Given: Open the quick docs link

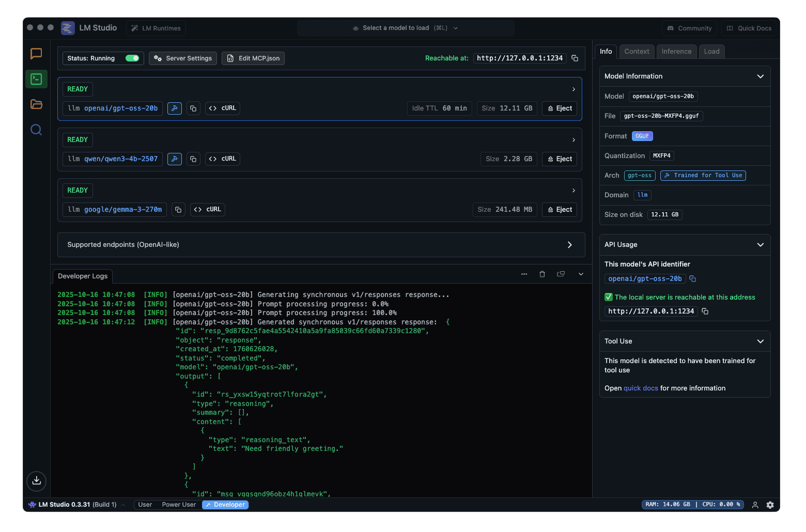Looking at the screenshot, I should pyautogui.click(x=641, y=388).
